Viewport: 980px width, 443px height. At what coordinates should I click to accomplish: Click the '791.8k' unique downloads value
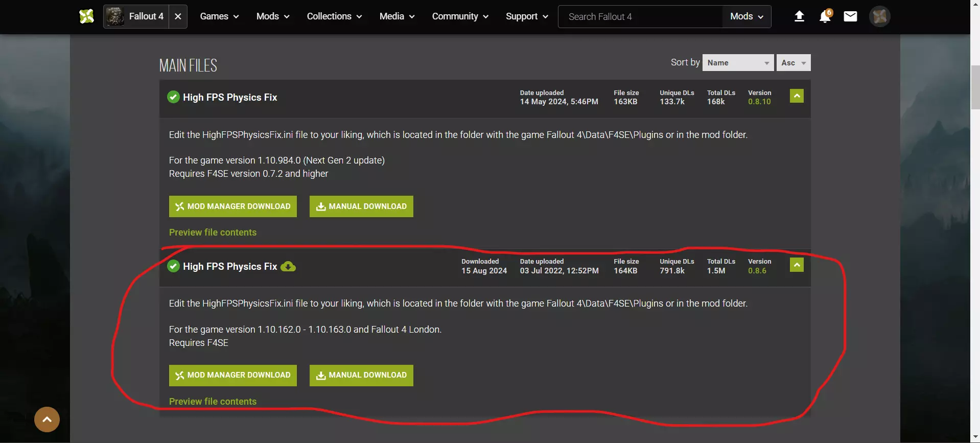[x=672, y=271]
